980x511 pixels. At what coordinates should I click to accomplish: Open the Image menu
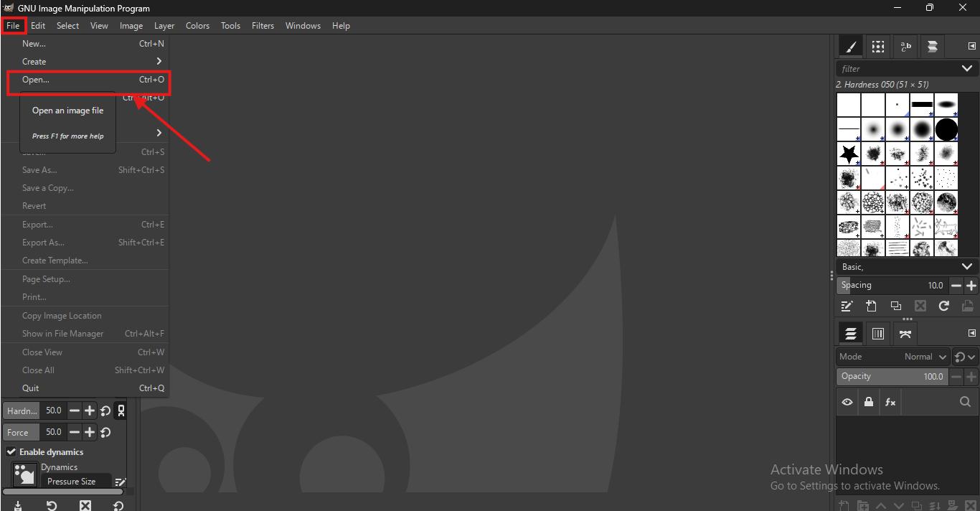(x=131, y=26)
